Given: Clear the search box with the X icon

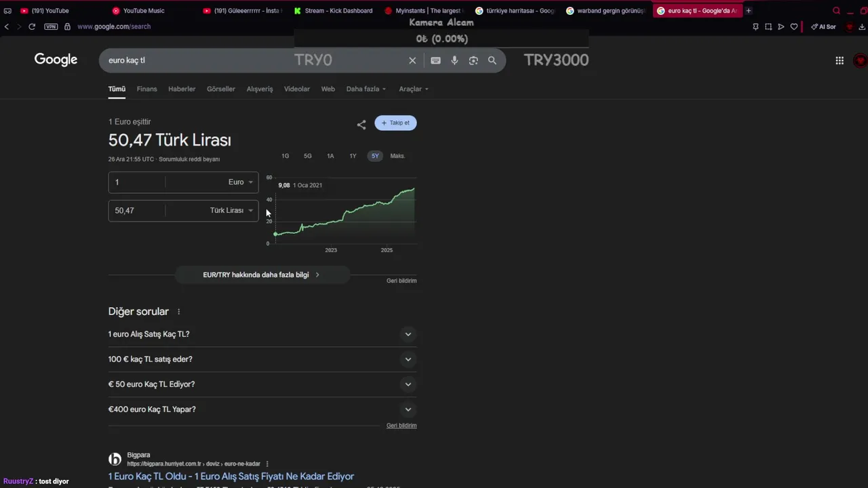Looking at the screenshot, I should coord(412,60).
